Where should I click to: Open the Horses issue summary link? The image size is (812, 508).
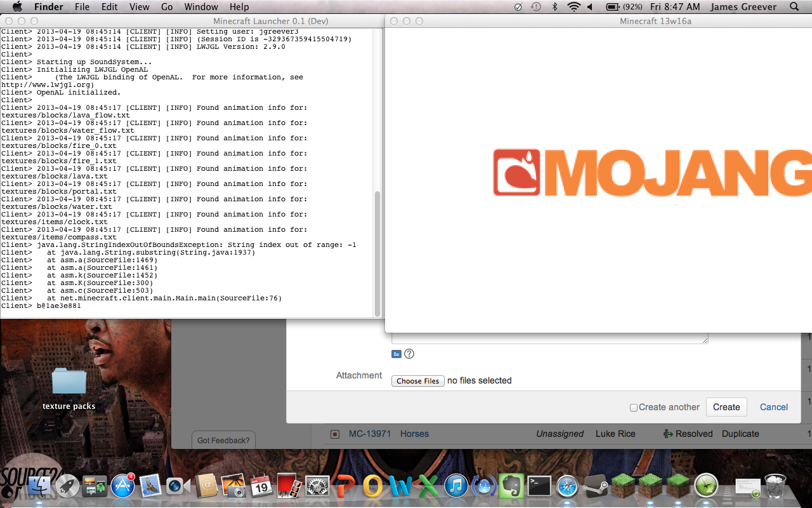pyautogui.click(x=414, y=434)
